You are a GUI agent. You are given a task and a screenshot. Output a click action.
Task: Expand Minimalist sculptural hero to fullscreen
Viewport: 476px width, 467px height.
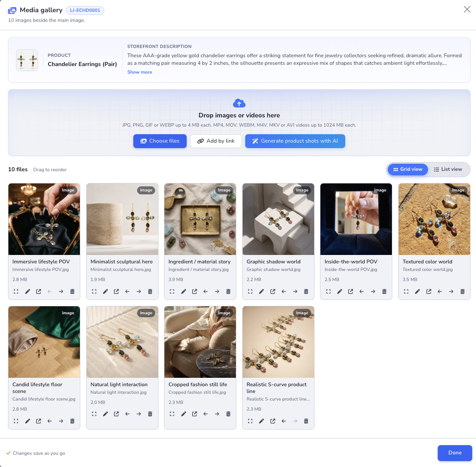[x=94, y=292]
